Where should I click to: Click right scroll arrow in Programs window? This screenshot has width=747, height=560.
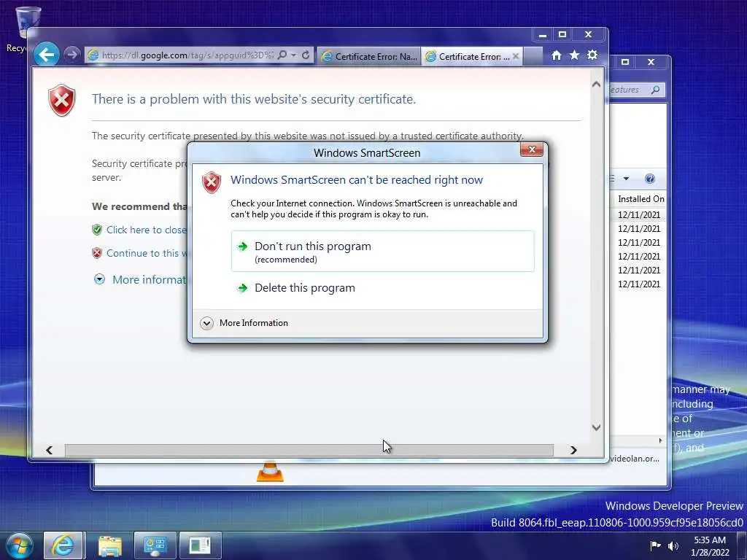click(x=660, y=440)
